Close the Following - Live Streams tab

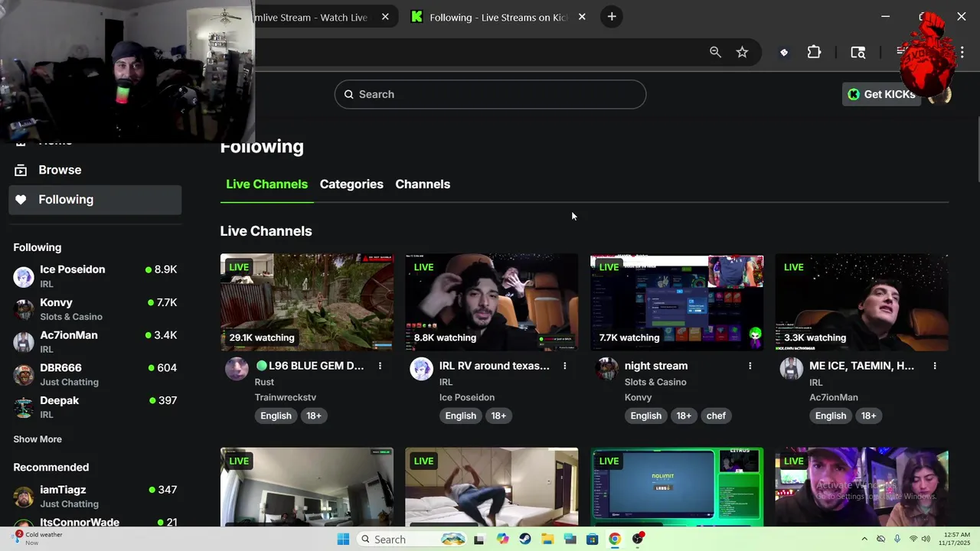pyautogui.click(x=582, y=17)
